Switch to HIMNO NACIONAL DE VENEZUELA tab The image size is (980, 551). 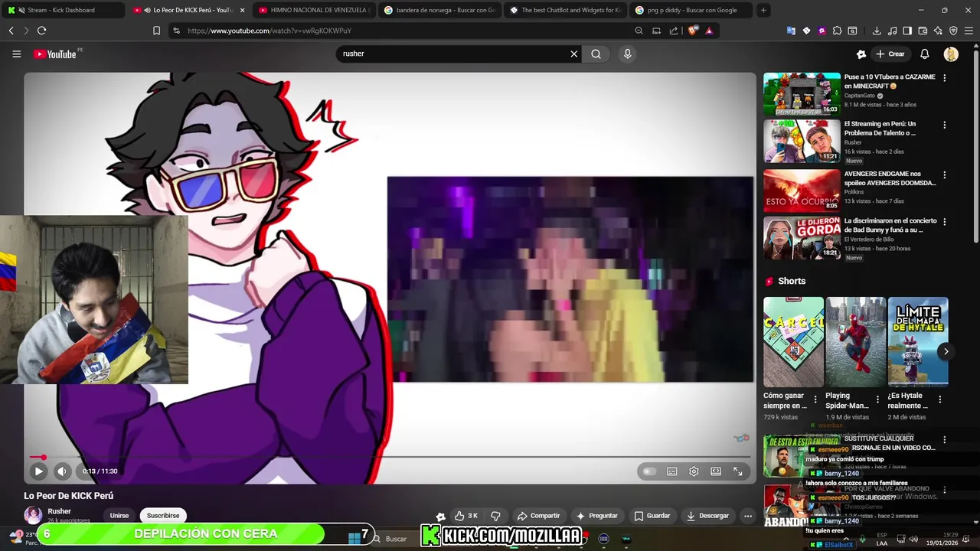click(x=315, y=10)
